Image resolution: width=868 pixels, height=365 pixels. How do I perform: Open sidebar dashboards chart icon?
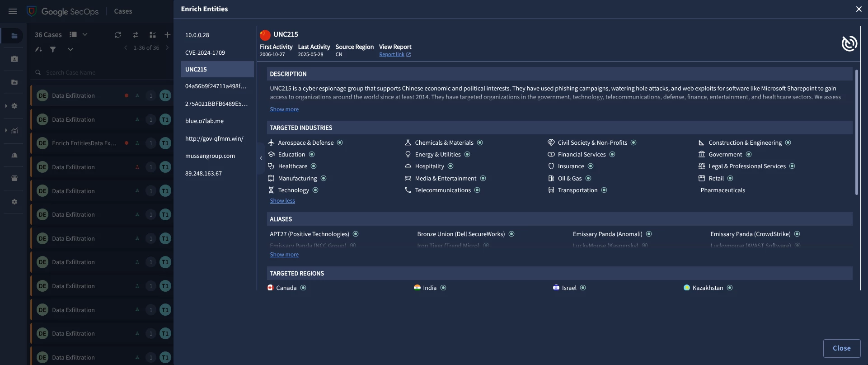coord(14,131)
